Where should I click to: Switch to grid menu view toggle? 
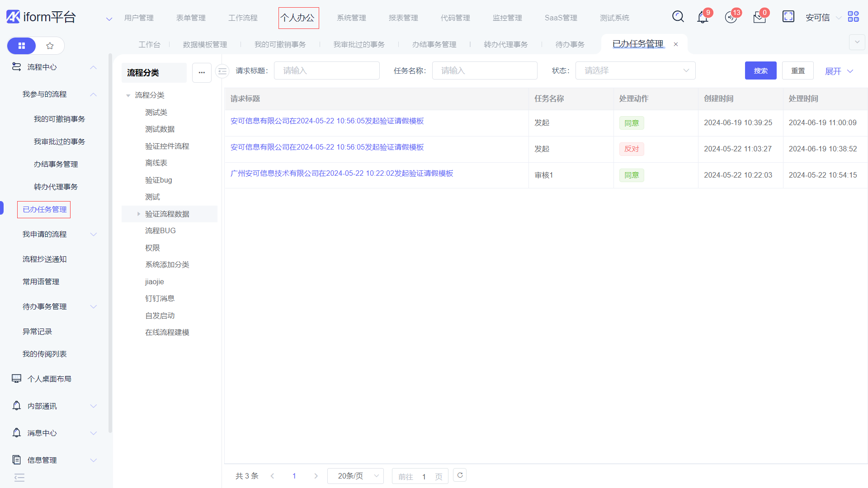(x=22, y=46)
